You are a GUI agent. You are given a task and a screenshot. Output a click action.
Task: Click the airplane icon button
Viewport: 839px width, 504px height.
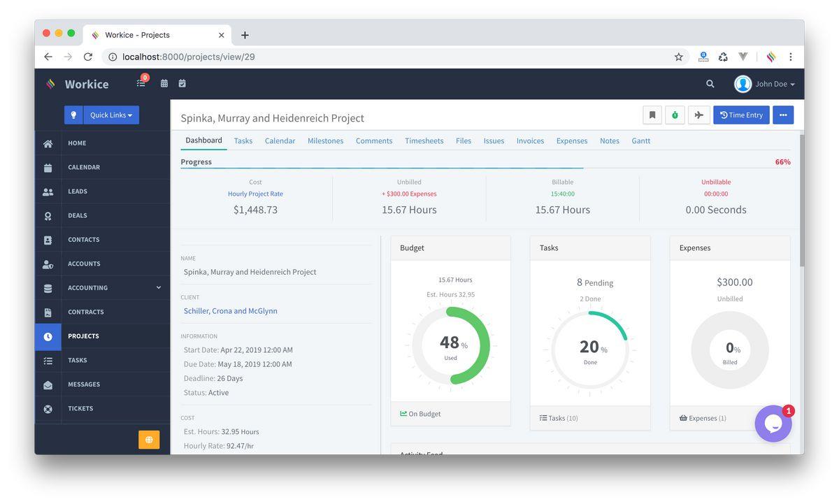tap(698, 115)
